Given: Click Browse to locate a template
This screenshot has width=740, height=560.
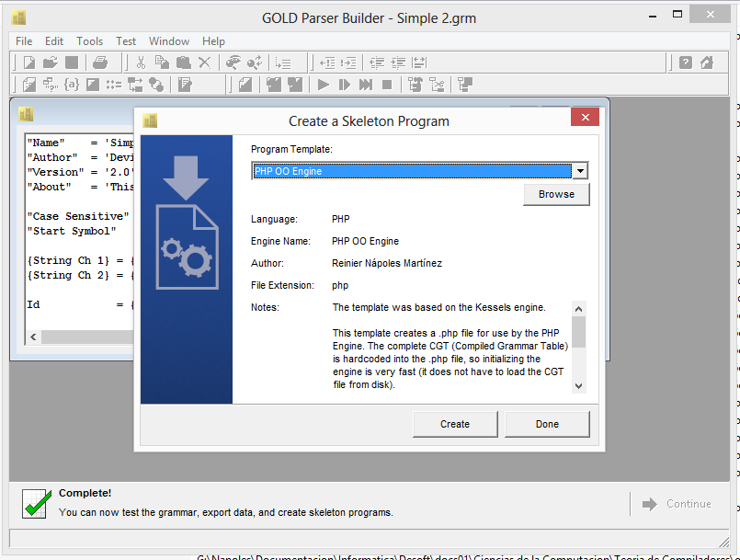Looking at the screenshot, I should tap(556, 194).
